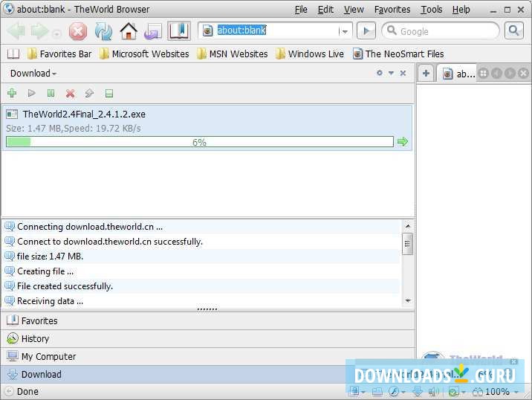Open the back/forward history dropdown
Image resolution: width=532 pixels, height=400 pixels.
coord(56,33)
